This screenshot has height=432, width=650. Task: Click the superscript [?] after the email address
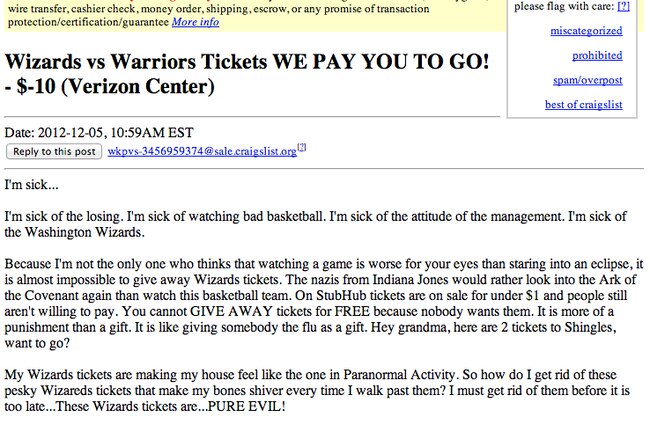(302, 147)
